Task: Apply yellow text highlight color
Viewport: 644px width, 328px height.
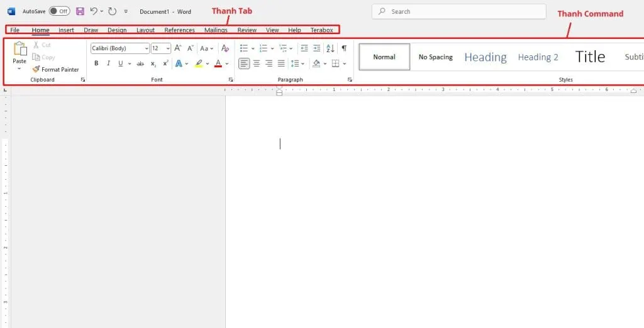Action: point(199,63)
